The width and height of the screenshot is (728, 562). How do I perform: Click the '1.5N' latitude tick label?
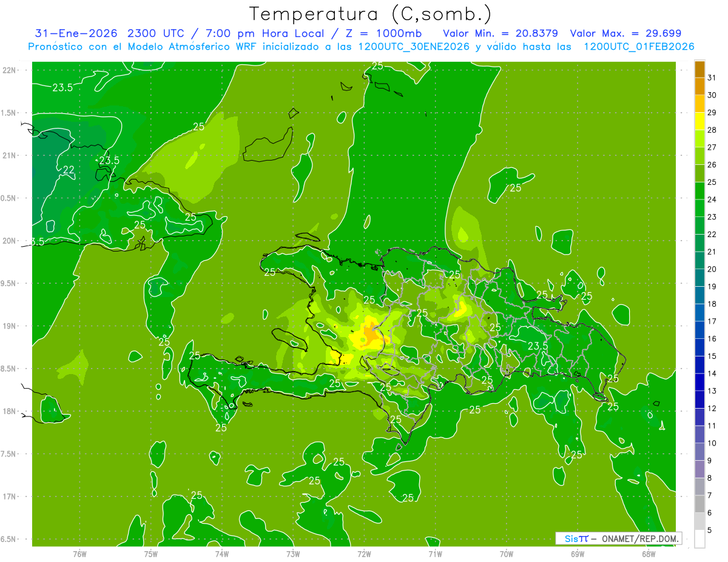pos(8,113)
